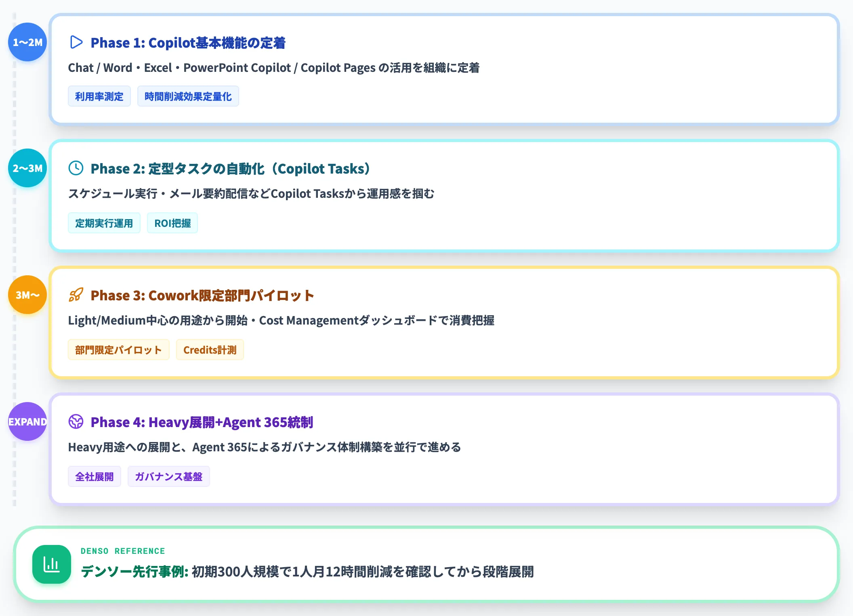
Task: Click the 定期実行運用 tag
Action: (104, 223)
